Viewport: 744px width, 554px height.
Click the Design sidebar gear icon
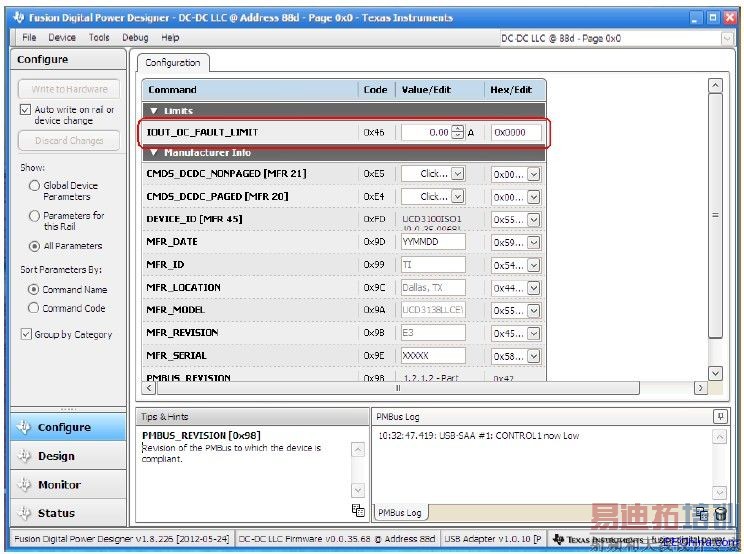tap(24, 456)
